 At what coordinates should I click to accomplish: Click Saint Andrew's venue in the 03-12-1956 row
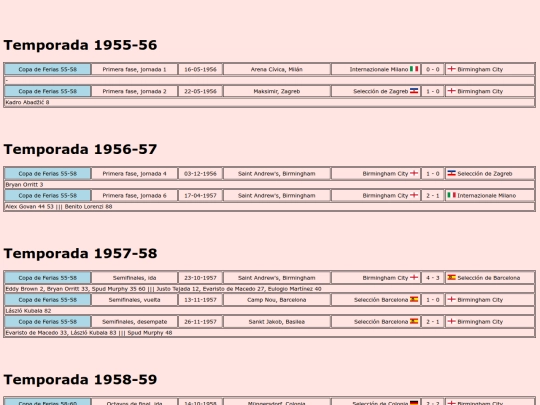click(x=277, y=174)
